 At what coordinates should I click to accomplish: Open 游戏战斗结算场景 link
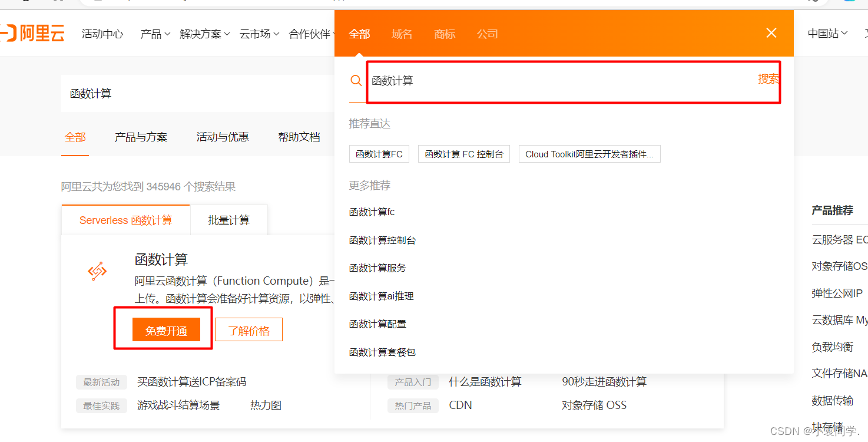point(178,405)
